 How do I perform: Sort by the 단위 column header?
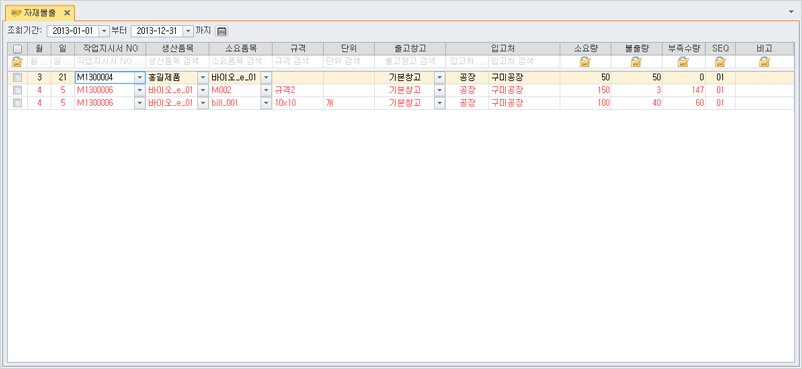pos(349,49)
